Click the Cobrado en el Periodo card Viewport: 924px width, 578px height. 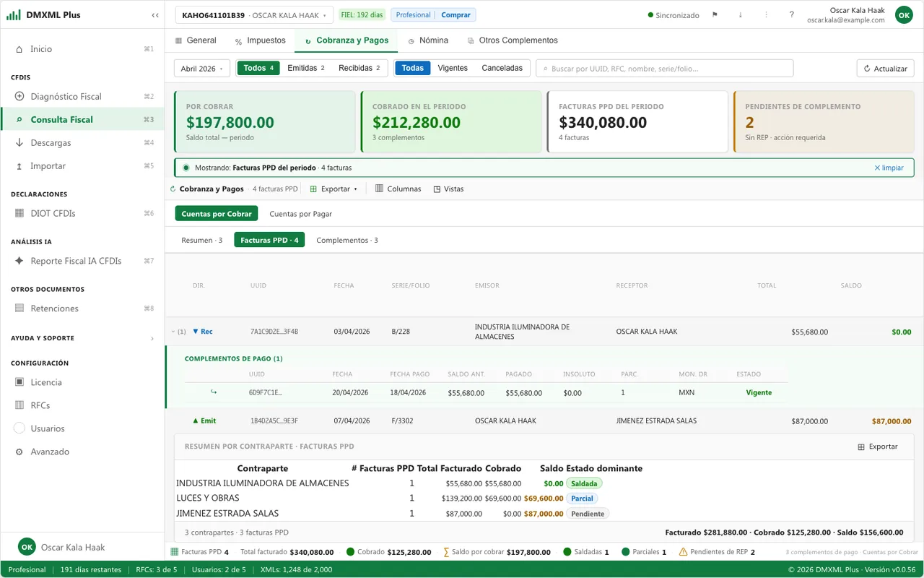(451, 121)
